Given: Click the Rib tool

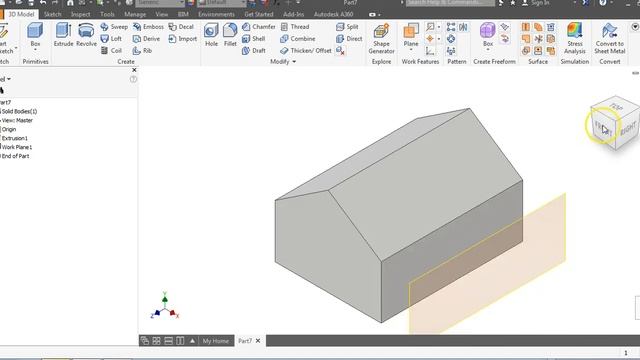Looking at the screenshot, I should (142, 51).
